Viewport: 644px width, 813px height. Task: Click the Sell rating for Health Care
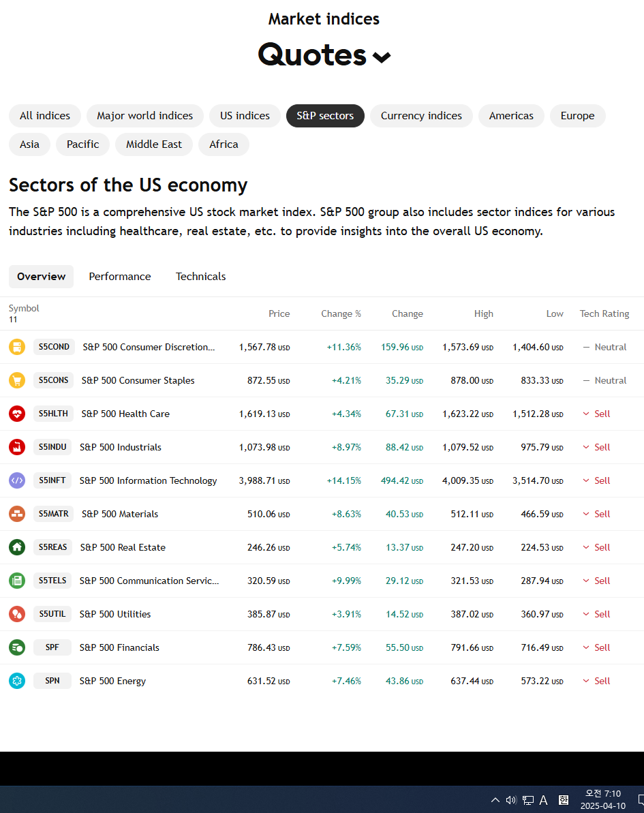[x=596, y=414]
